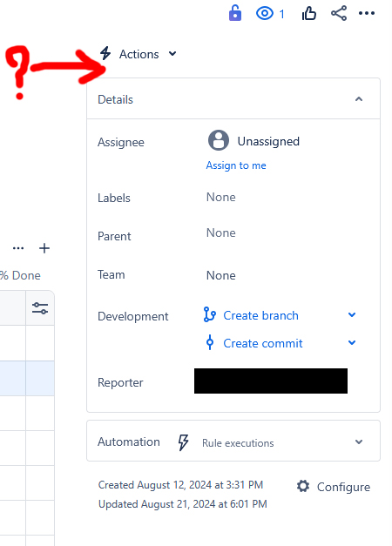Screen dimensions: 392x546
Task: Click the Configure gear icon
Action: (303, 486)
